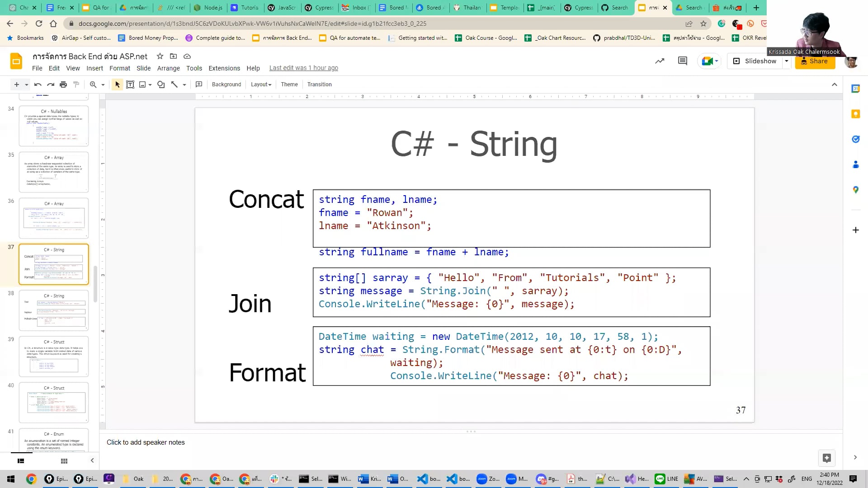Select the Shape tool

pyautogui.click(x=160, y=84)
